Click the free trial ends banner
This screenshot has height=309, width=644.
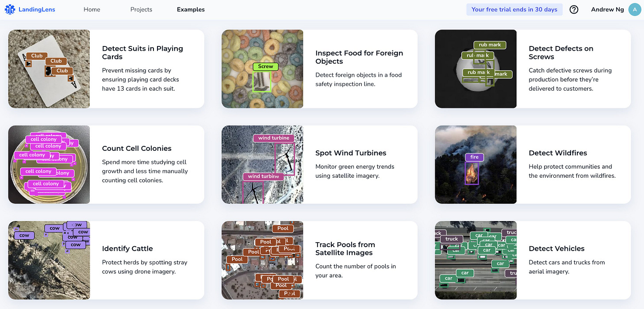(x=514, y=9)
